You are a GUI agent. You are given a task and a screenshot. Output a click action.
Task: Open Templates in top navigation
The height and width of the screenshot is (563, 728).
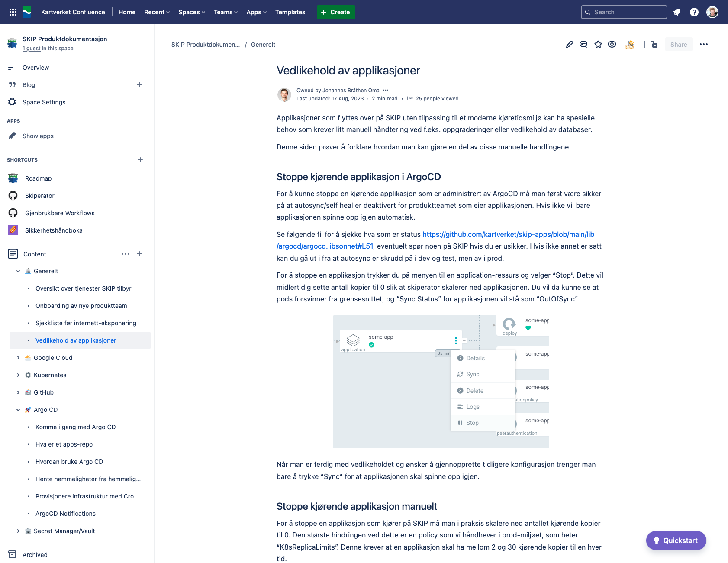(290, 12)
